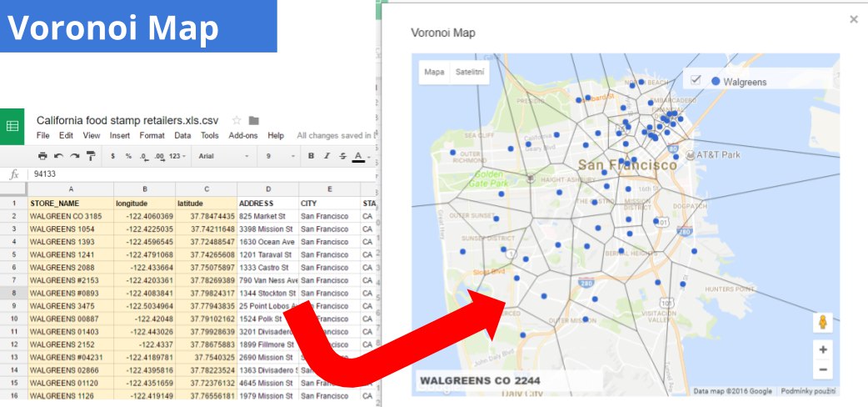
Task: Open the Data menu
Action: click(x=182, y=135)
